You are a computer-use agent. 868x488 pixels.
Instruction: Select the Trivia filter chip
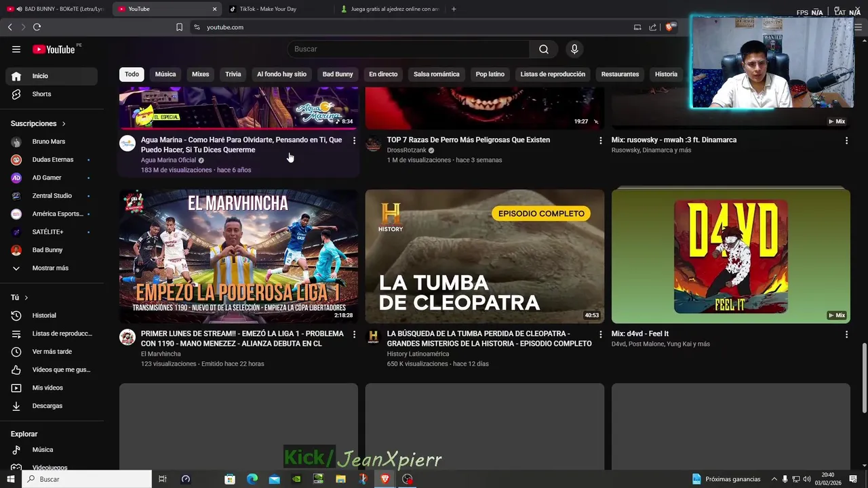click(x=233, y=74)
